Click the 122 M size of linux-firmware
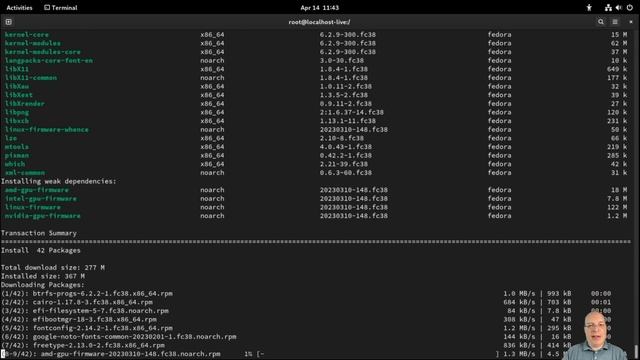 [617, 207]
